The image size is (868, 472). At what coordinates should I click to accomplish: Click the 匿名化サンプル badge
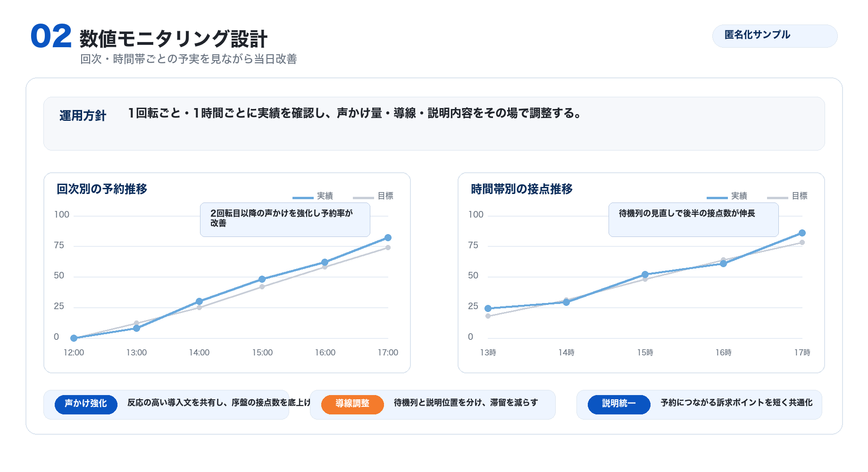(x=775, y=36)
